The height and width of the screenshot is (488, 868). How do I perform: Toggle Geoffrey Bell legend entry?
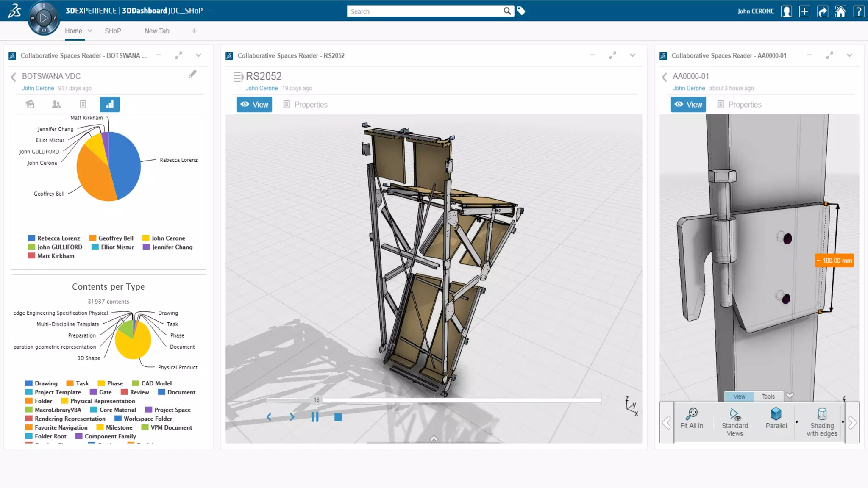pyautogui.click(x=111, y=238)
